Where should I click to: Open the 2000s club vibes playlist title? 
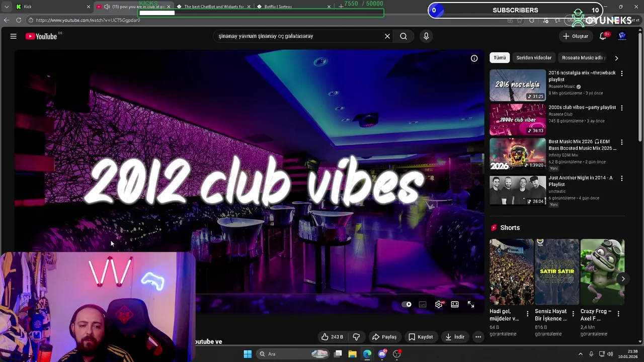pos(582,107)
